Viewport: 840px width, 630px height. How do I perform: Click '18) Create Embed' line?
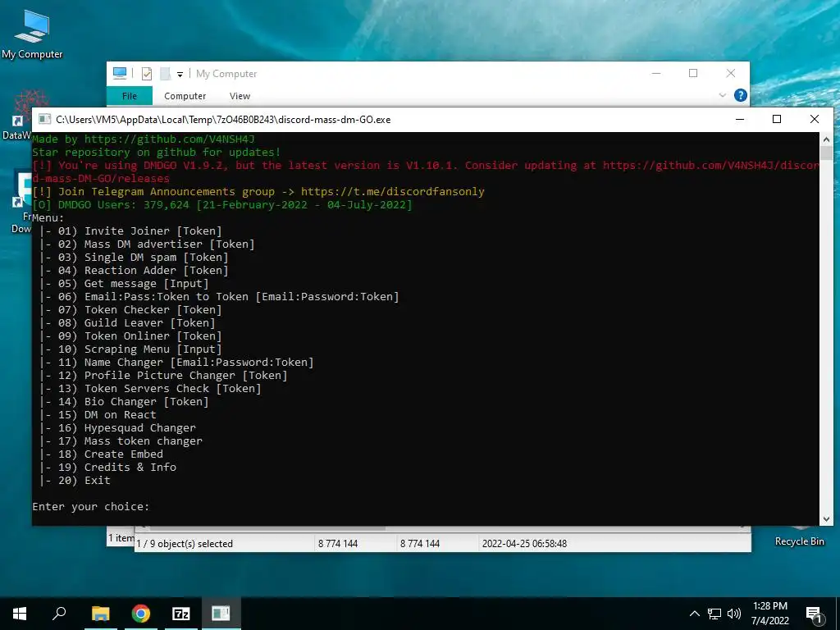[x=111, y=454]
